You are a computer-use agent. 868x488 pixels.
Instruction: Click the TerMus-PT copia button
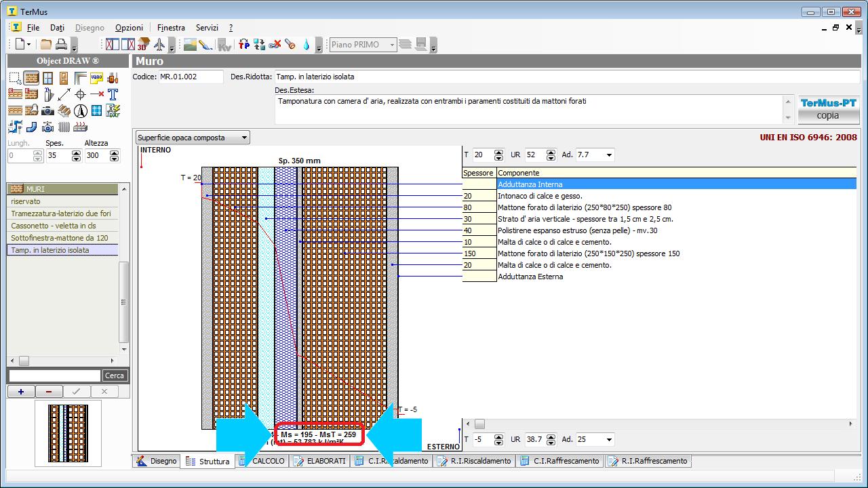coord(827,109)
